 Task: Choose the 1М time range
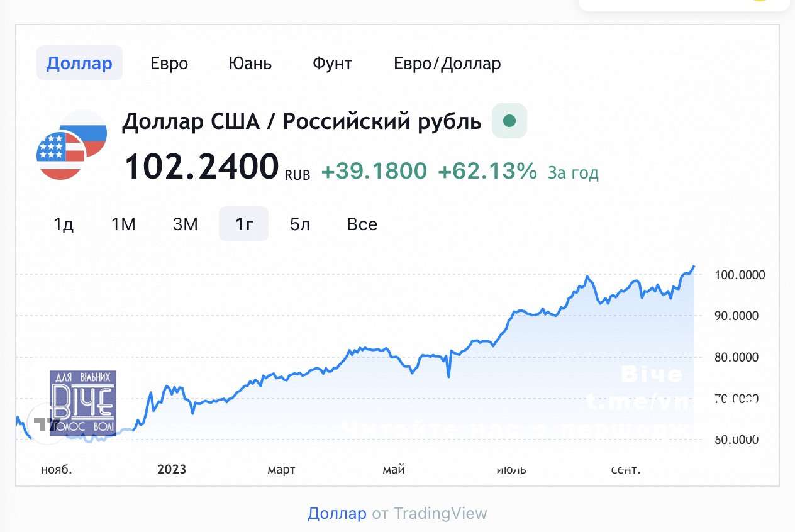(123, 224)
